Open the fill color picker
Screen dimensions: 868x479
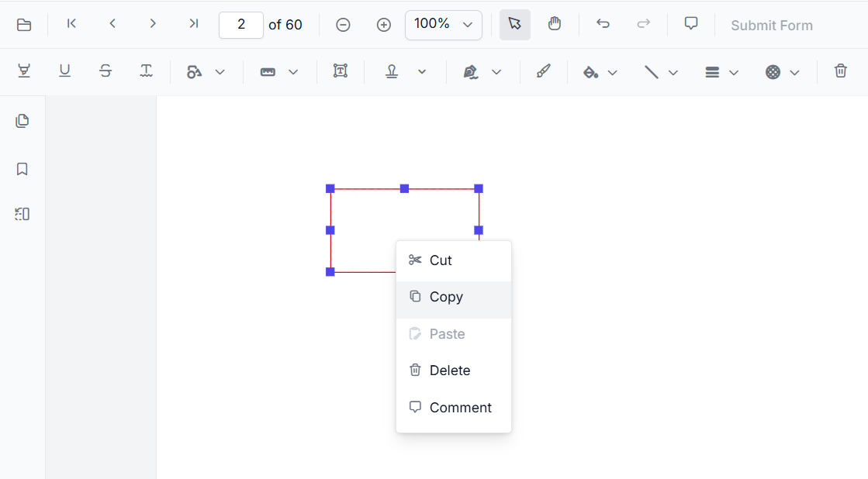[593, 71]
